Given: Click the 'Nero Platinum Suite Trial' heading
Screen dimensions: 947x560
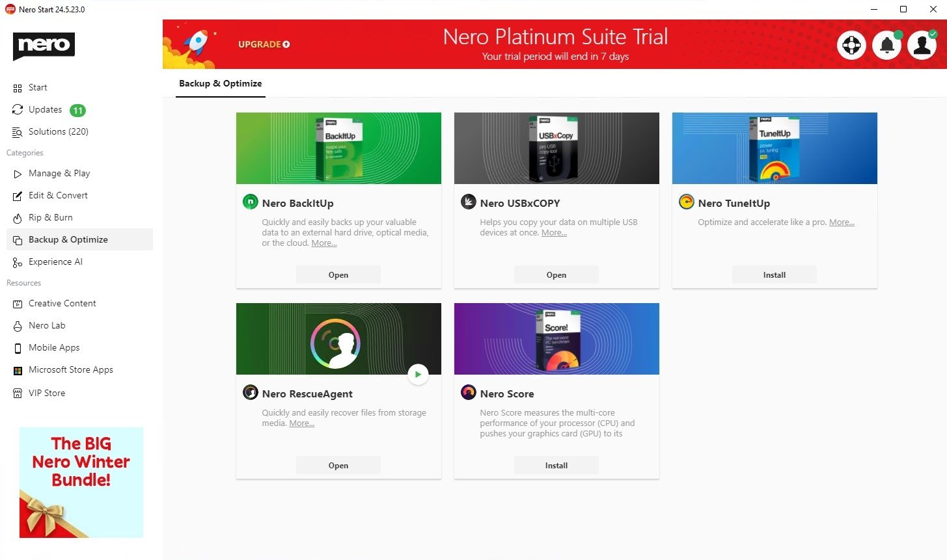Looking at the screenshot, I should coord(556,36).
